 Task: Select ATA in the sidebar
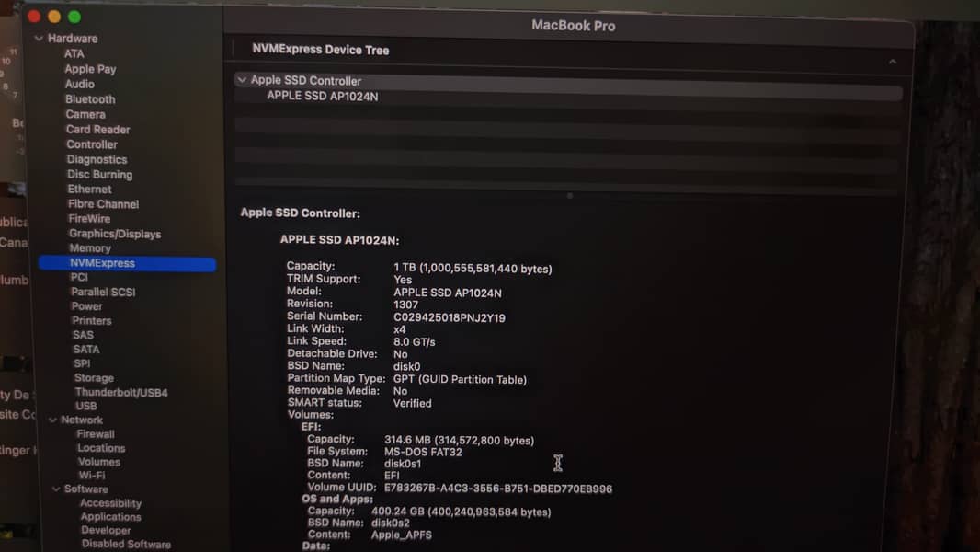point(74,53)
